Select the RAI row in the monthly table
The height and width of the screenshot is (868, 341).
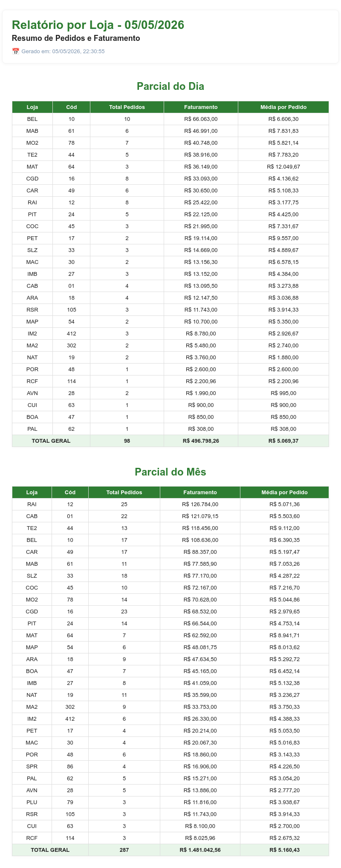coord(170,504)
